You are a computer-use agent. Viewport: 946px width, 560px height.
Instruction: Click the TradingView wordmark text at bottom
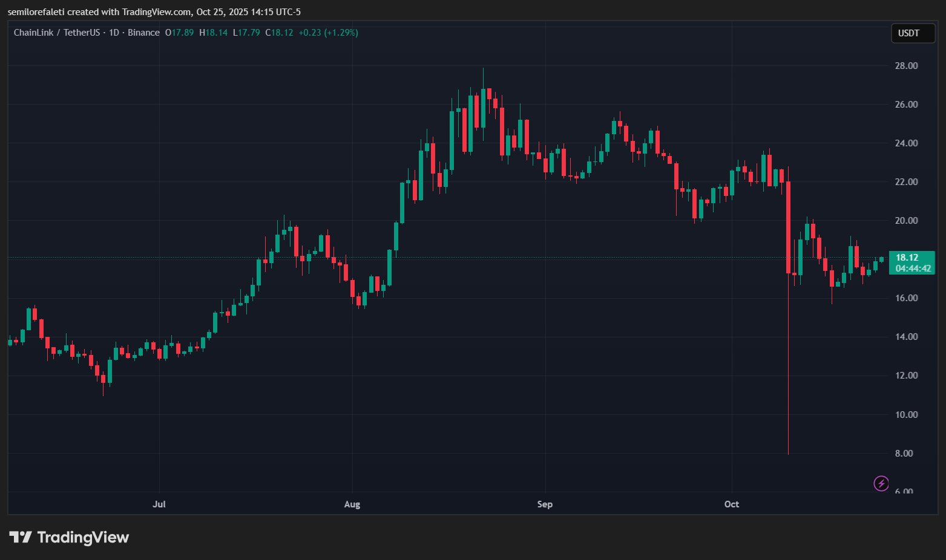(83, 537)
